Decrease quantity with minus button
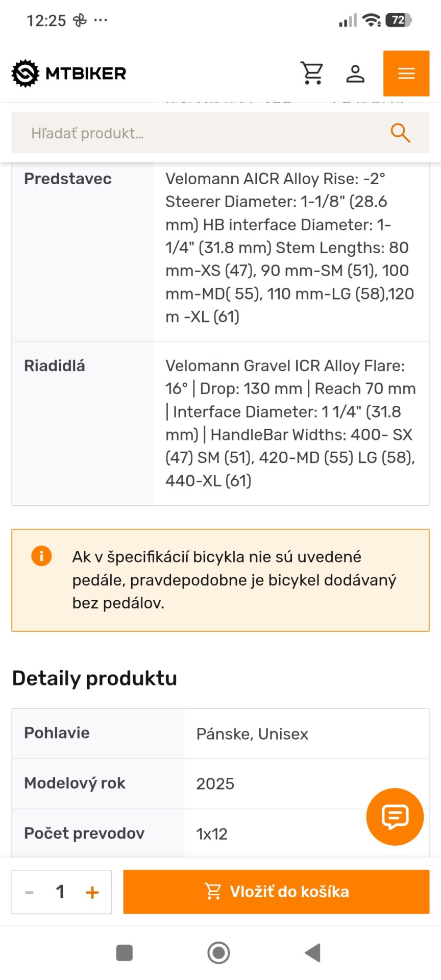This screenshot has width=441, height=980. point(30,892)
